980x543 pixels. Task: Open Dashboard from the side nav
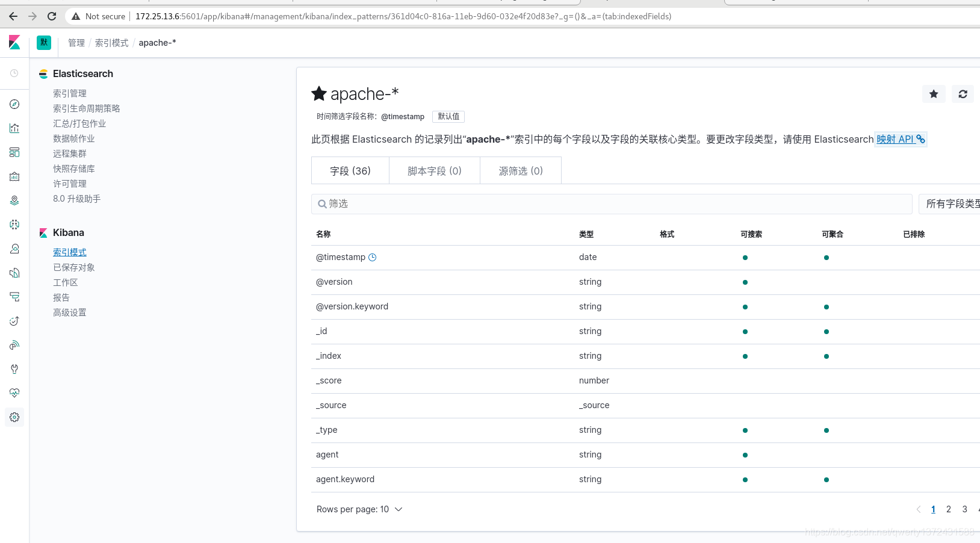point(14,152)
